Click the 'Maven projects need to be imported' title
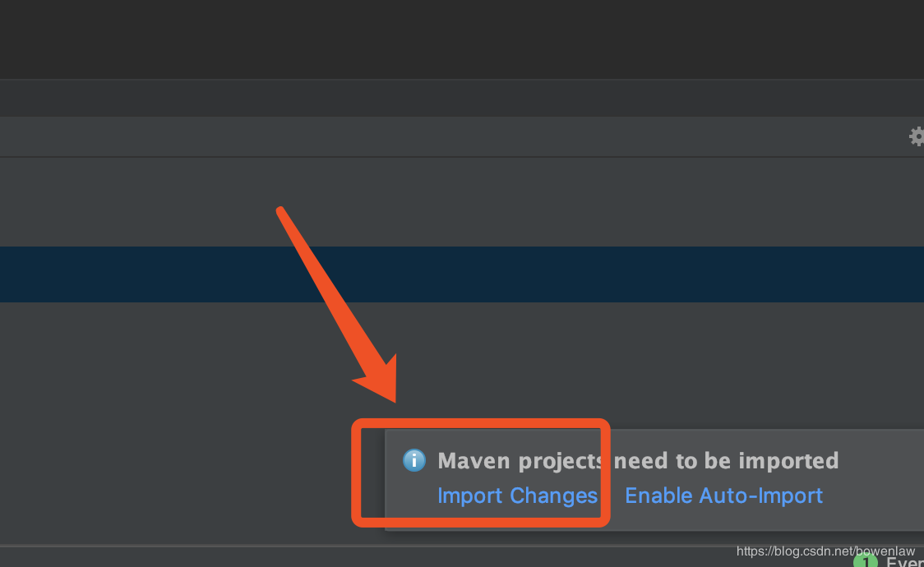The width and height of the screenshot is (924, 567). click(638, 460)
